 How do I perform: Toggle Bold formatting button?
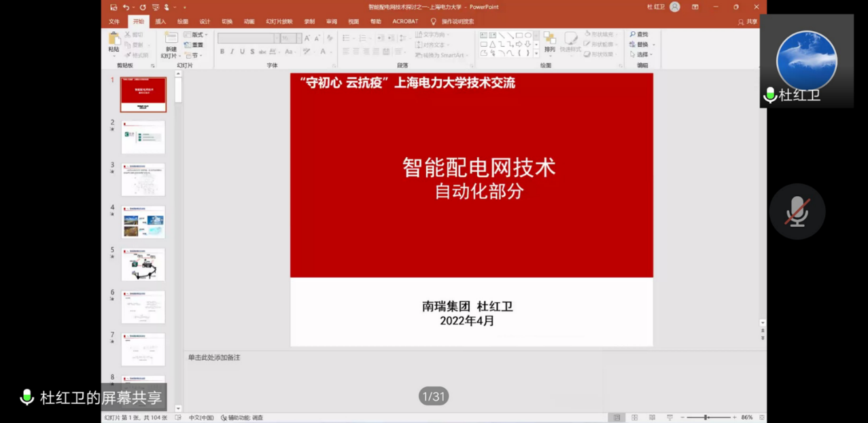[222, 52]
